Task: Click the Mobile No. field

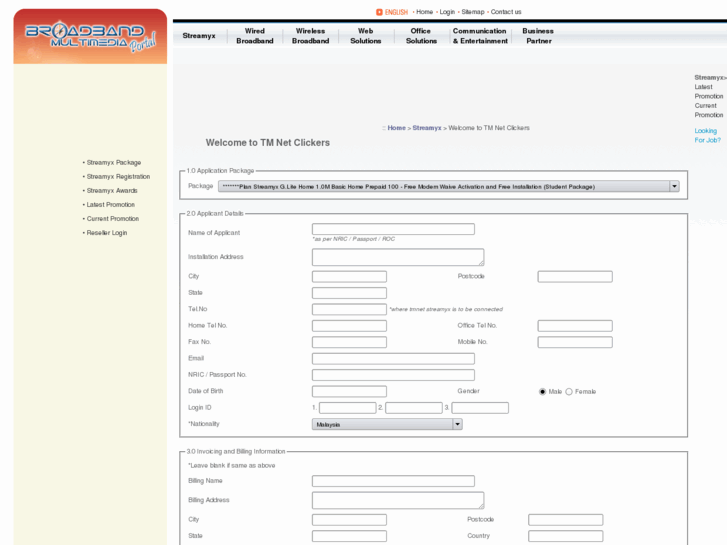Action: 575,342
